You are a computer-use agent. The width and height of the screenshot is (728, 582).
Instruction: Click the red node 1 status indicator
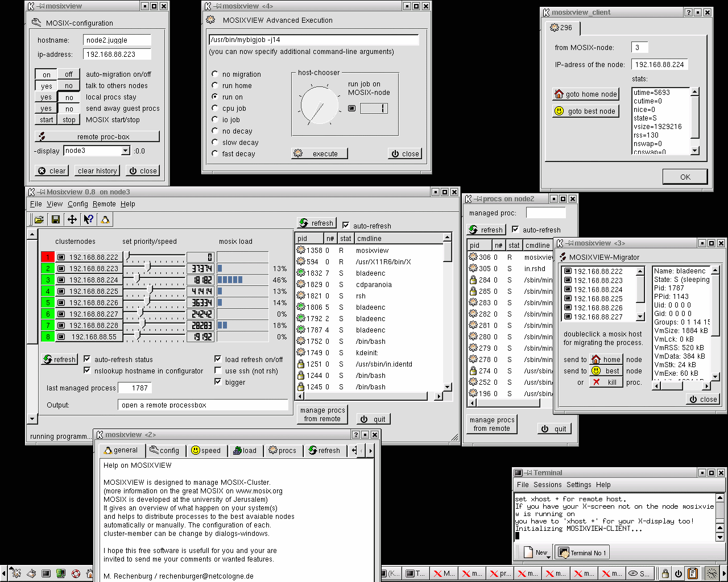pos(48,257)
